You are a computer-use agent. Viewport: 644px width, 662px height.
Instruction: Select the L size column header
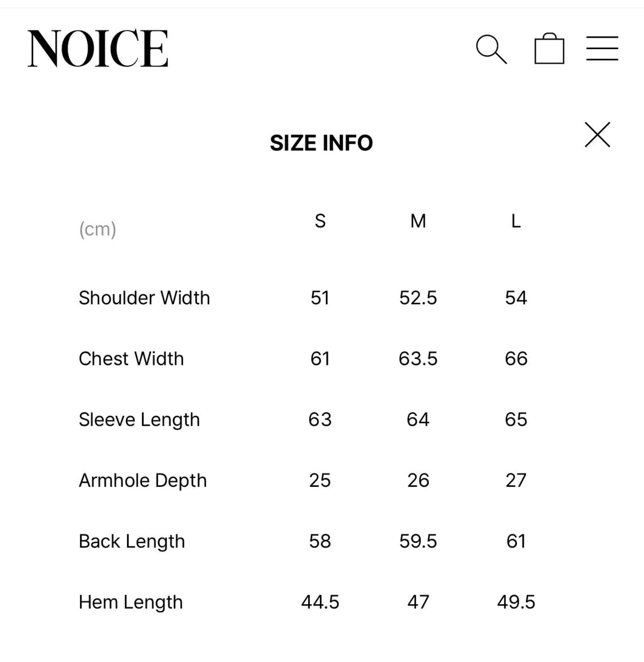[516, 221]
